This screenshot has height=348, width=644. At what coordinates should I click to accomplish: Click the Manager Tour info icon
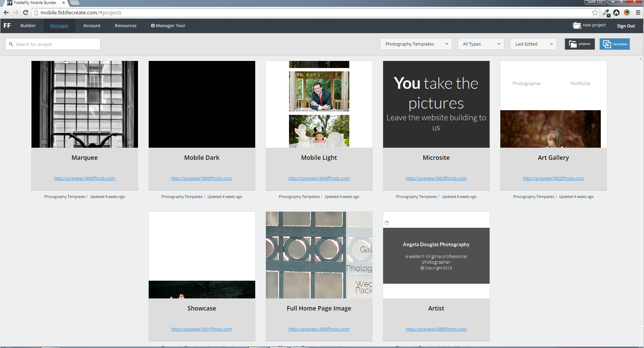(x=153, y=25)
